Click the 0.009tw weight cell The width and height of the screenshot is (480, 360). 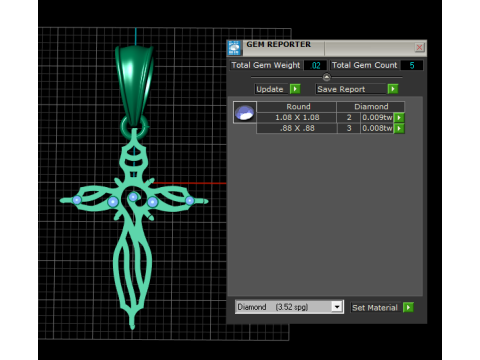coord(377,117)
